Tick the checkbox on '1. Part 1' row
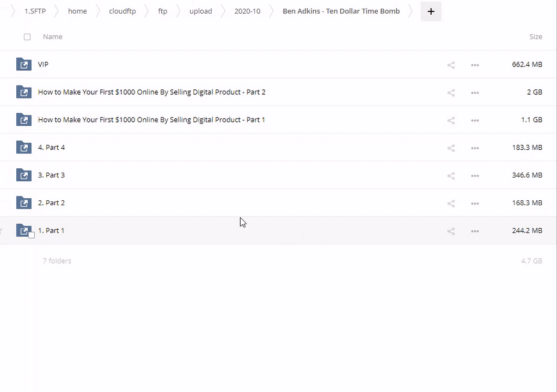The height and width of the screenshot is (392, 557). click(32, 235)
